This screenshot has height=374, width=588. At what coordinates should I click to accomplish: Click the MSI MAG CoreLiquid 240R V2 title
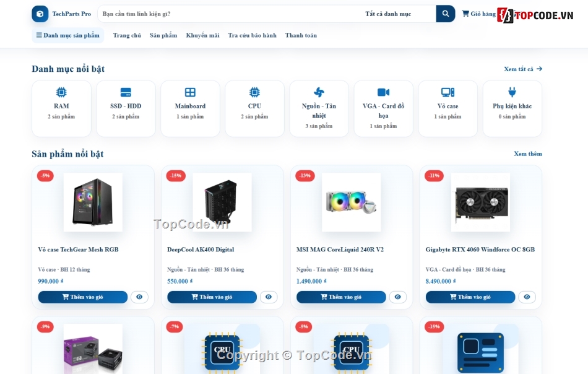pos(340,250)
